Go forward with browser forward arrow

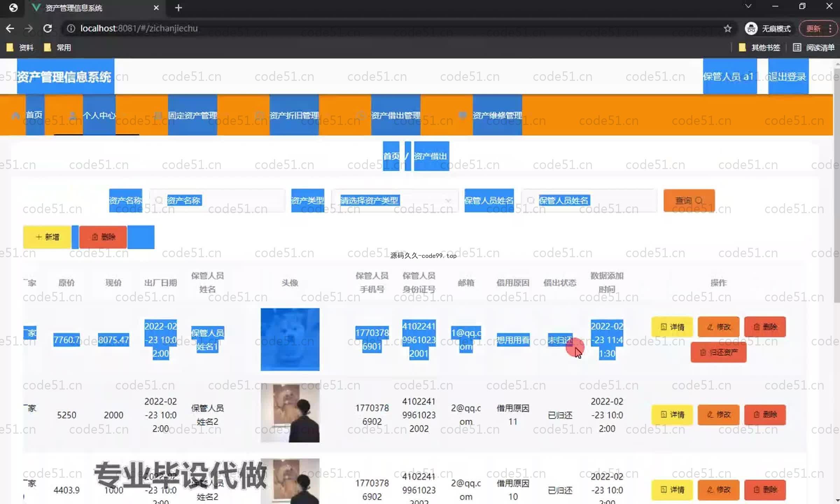[x=29, y=28]
